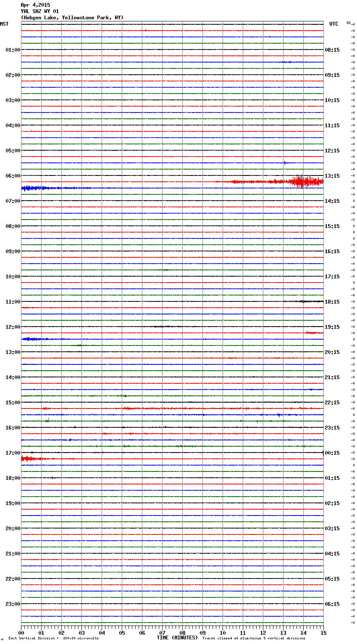This screenshot has width=357, height=644.
Task: Select the "02:00" MST time label
Action: [x=13, y=75]
